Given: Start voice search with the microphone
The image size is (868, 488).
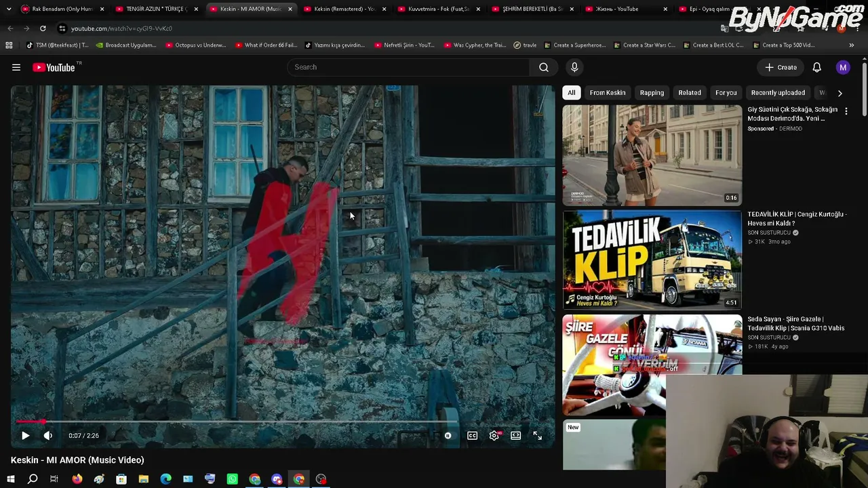Looking at the screenshot, I should (574, 67).
